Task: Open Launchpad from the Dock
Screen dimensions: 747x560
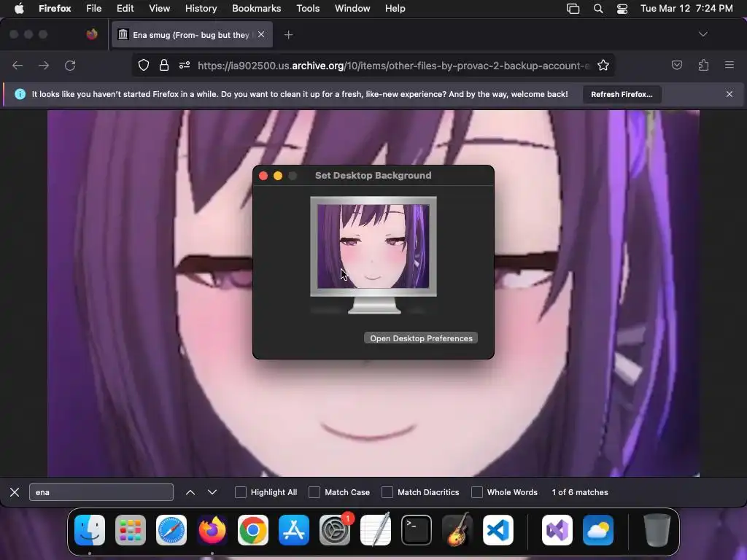Action: [x=131, y=530]
